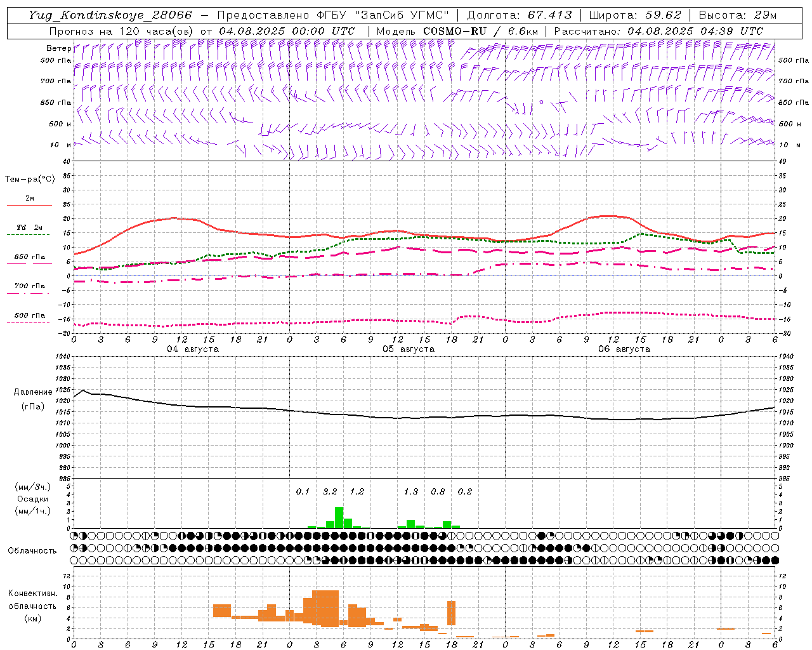Screen dimensions: 812x650
Task: Click the Ветер panel label
Action: [58, 48]
